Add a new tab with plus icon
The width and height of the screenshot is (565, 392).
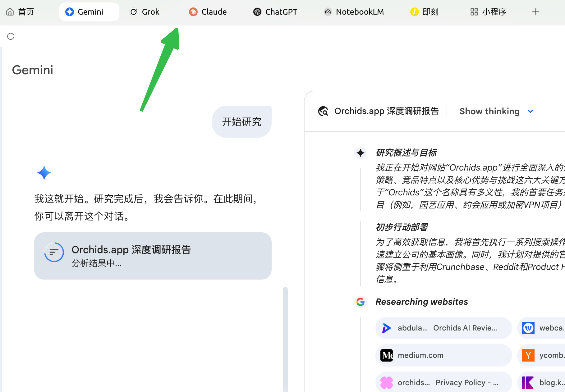click(x=535, y=12)
